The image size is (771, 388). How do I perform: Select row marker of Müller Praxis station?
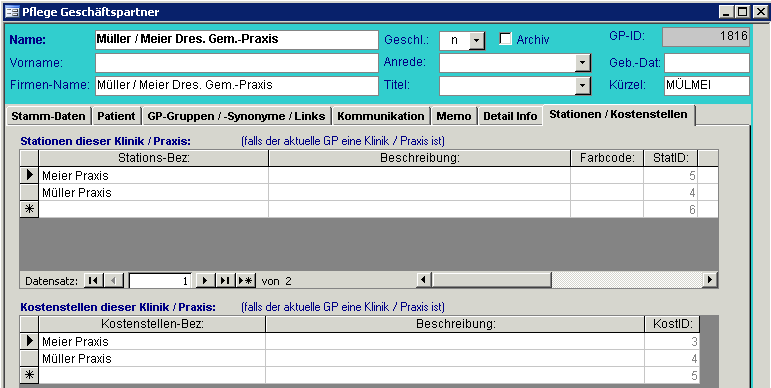click(30, 192)
